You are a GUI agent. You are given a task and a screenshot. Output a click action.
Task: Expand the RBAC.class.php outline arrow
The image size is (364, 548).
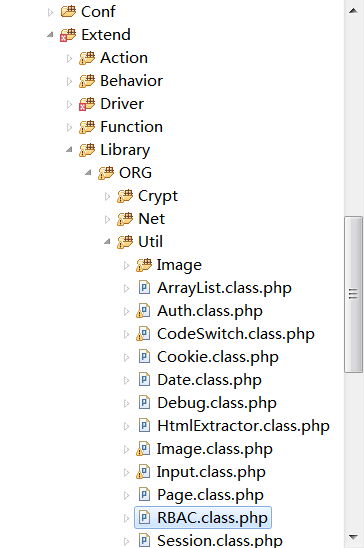point(126,518)
